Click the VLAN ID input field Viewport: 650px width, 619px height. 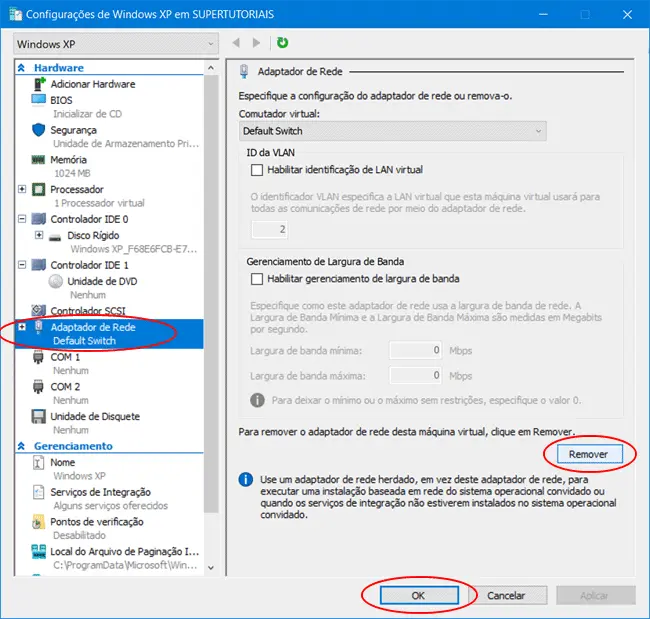(x=269, y=229)
